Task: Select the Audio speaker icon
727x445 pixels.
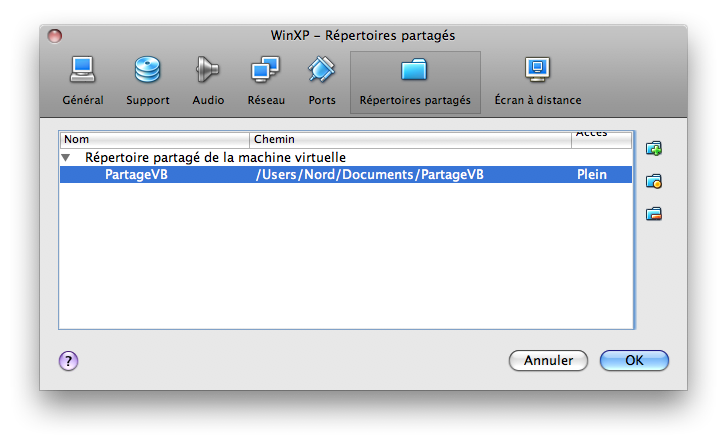Action: pos(207,70)
